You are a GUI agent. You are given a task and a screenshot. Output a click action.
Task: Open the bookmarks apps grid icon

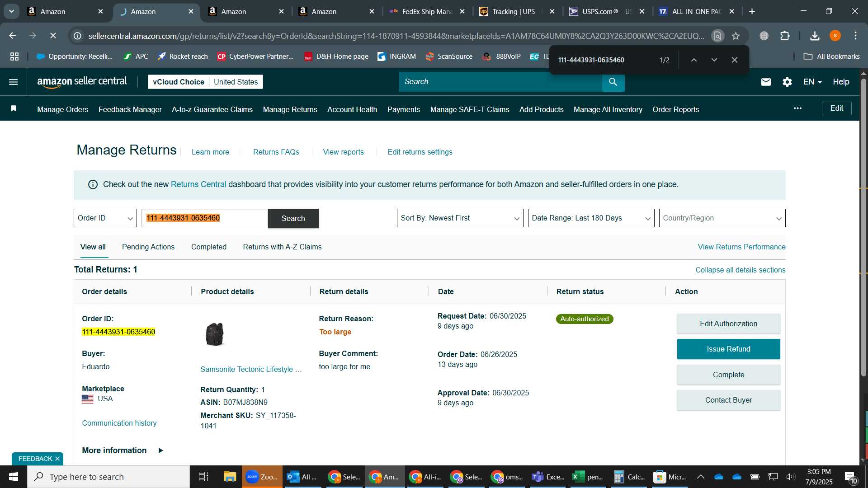pos(14,56)
